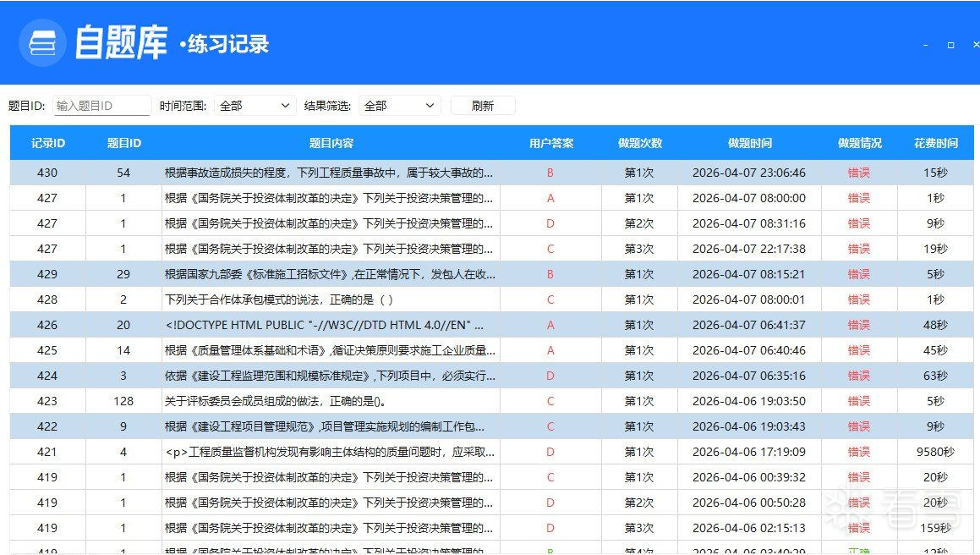
Task: Select question starting 根据《建设工程项目管理规范》
Action: pyautogui.click(x=331, y=426)
